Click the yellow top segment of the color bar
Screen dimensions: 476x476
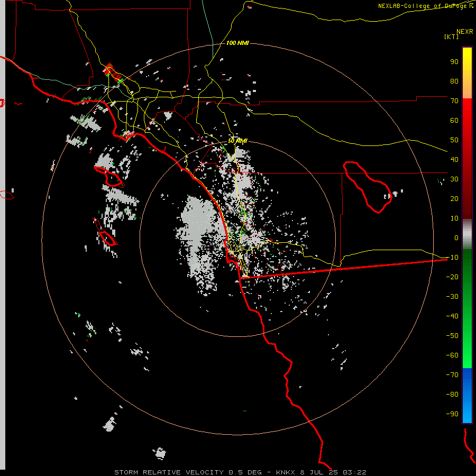467,73
